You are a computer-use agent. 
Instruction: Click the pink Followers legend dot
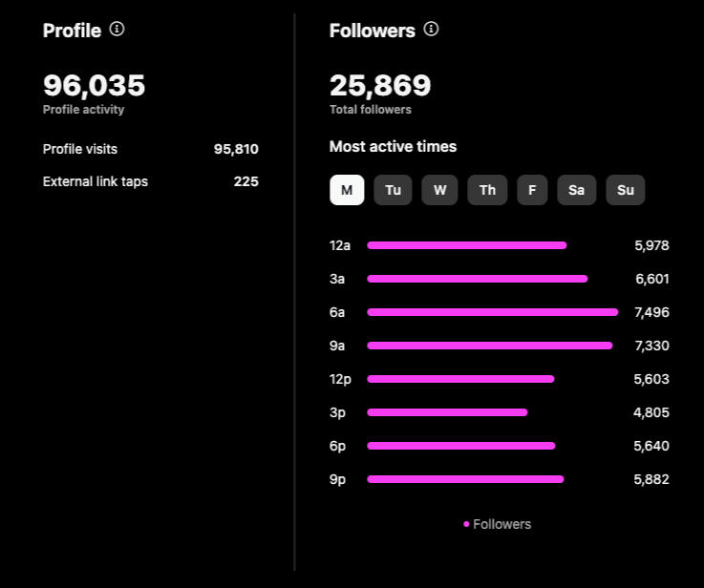coord(466,524)
